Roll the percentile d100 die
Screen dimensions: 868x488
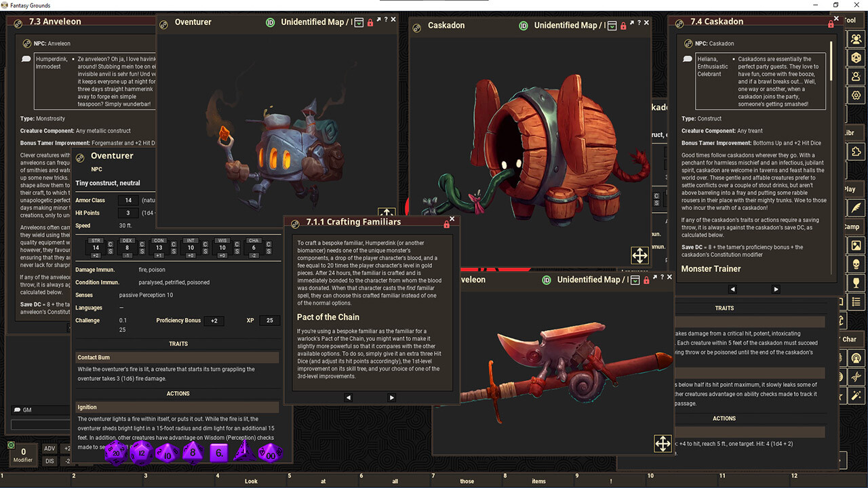[x=269, y=455]
